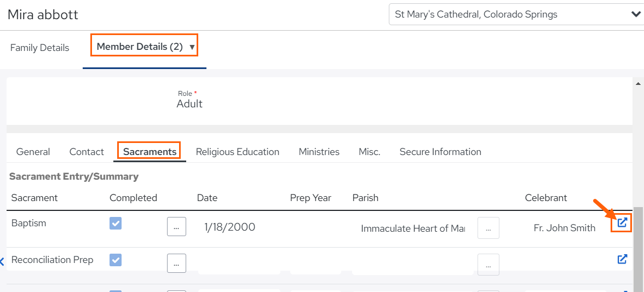Viewport: 644px width, 292px height.
Task: Switch to Family Details tab
Action: tap(39, 48)
